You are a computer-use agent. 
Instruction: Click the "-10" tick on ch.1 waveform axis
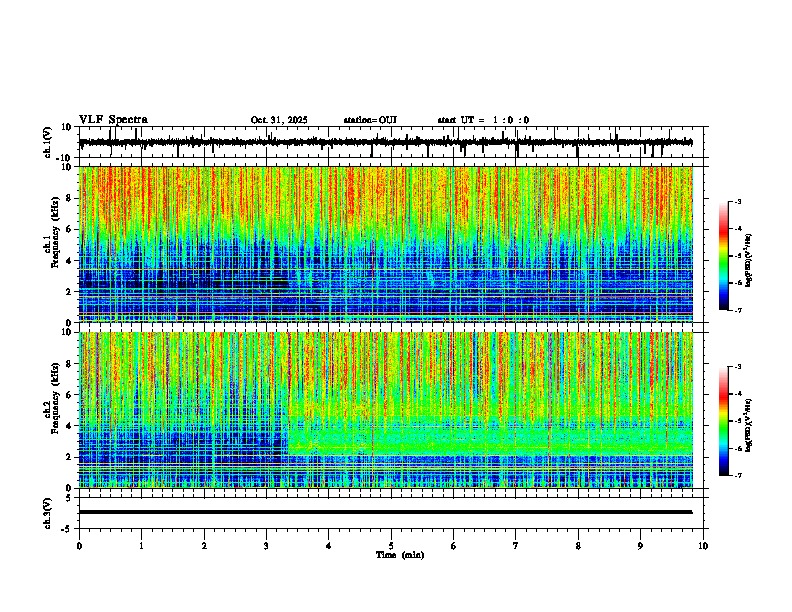[65, 158]
